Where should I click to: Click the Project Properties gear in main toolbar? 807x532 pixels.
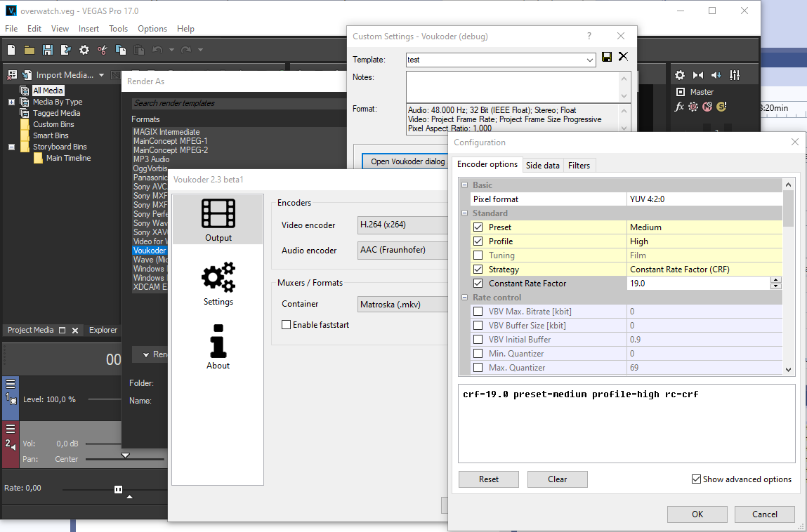click(84, 50)
